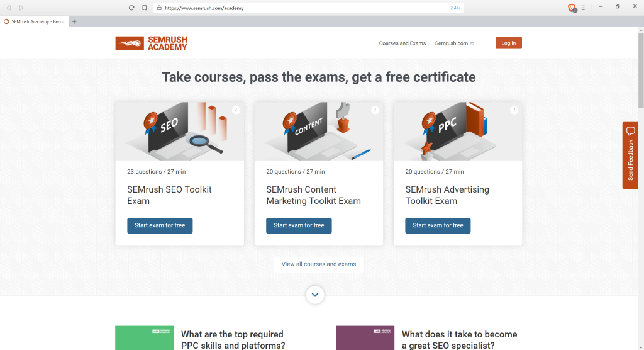
Task: Click the CONTENT laptop illustration
Action: [319, 131]
